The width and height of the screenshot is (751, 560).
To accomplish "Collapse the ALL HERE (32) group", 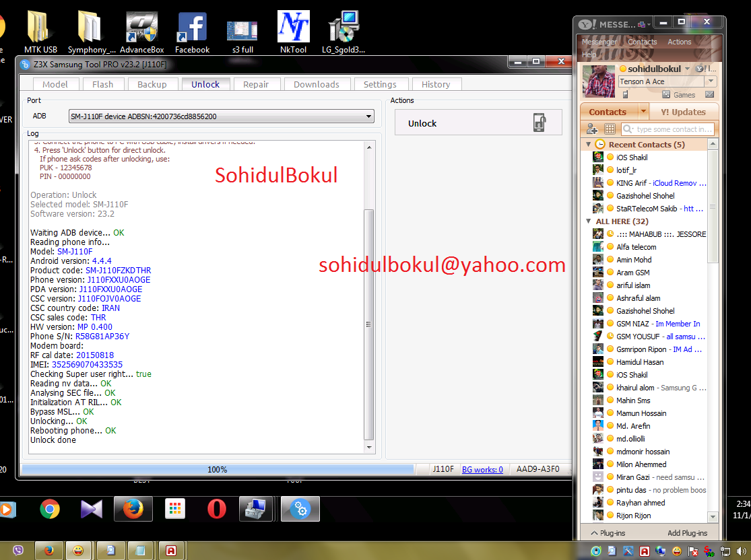I will point(588,221).
